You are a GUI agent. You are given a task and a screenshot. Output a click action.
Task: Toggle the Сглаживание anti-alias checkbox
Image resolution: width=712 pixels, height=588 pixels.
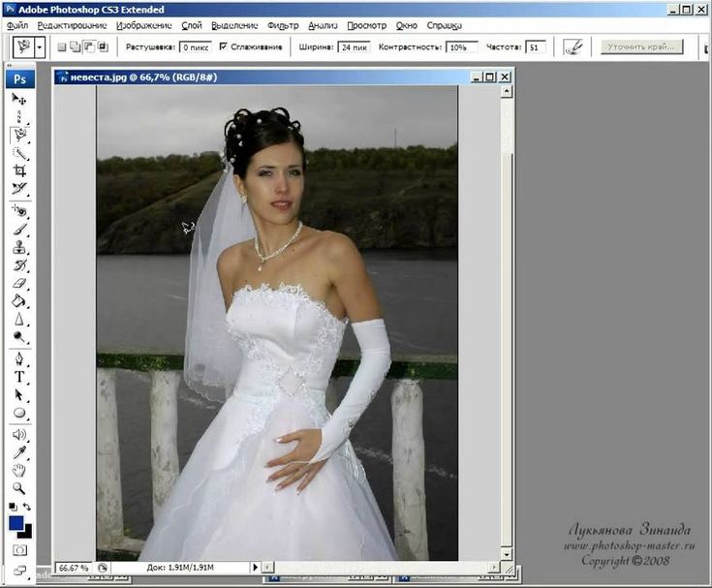[x=223, y=46]
